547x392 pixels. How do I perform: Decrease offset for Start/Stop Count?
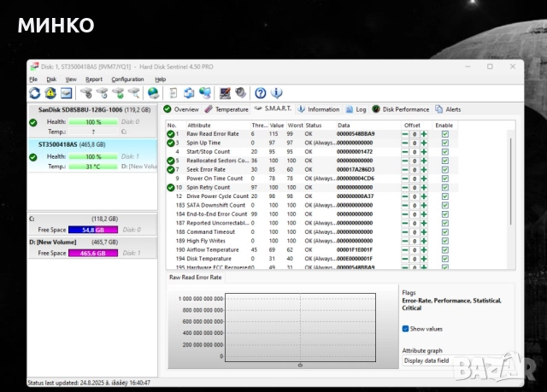click(407, 152)
